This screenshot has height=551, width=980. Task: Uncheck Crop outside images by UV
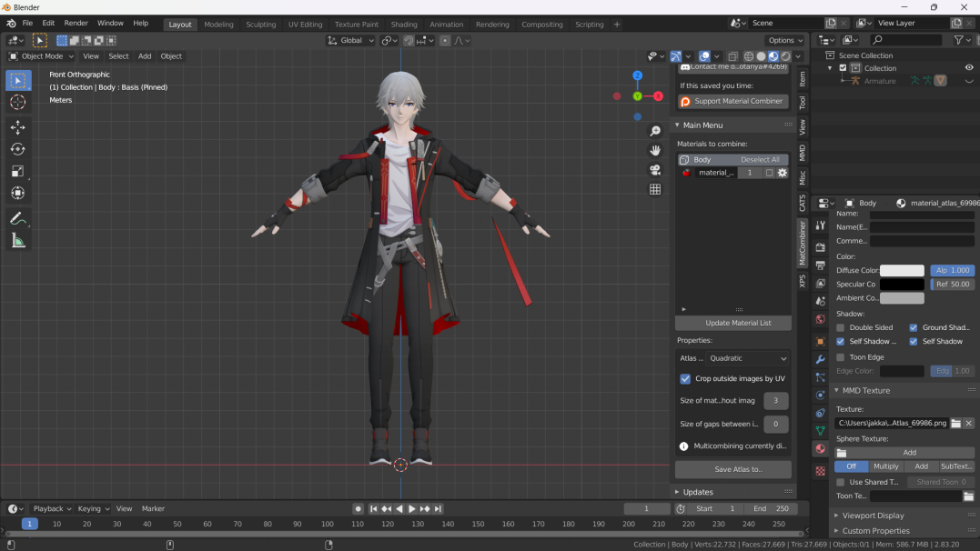(685, 378)
